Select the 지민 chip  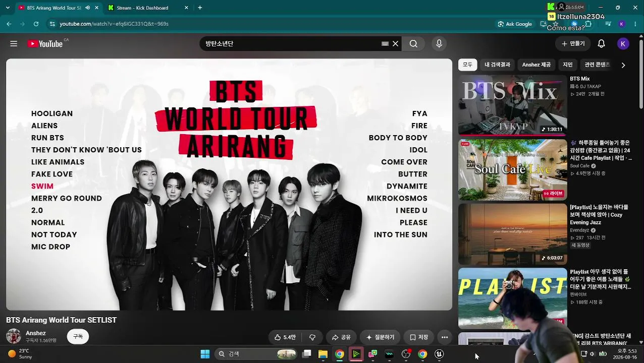click(x=568, y=65)
